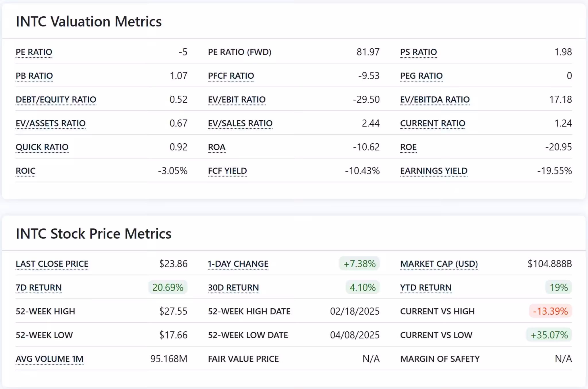This screenshot has height=389, width=588.
Task: Click the LAST CLOSE PRICE label
Action: click(52, 264)
